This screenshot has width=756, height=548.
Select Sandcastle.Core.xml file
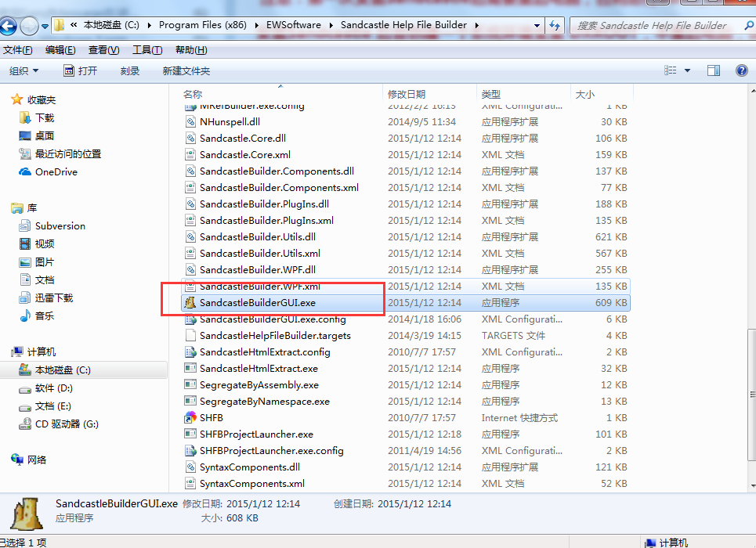pos(406,155)
